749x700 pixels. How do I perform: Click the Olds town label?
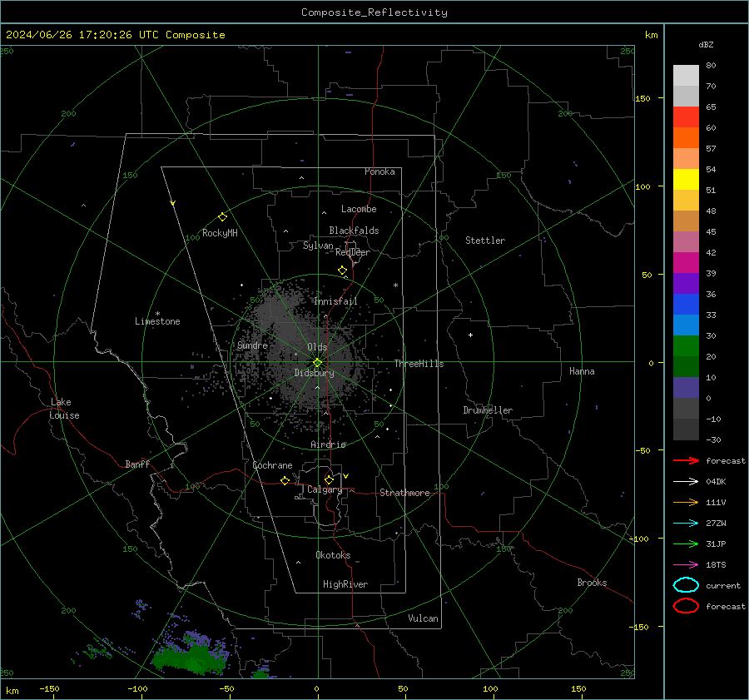(x=318, y=347)
